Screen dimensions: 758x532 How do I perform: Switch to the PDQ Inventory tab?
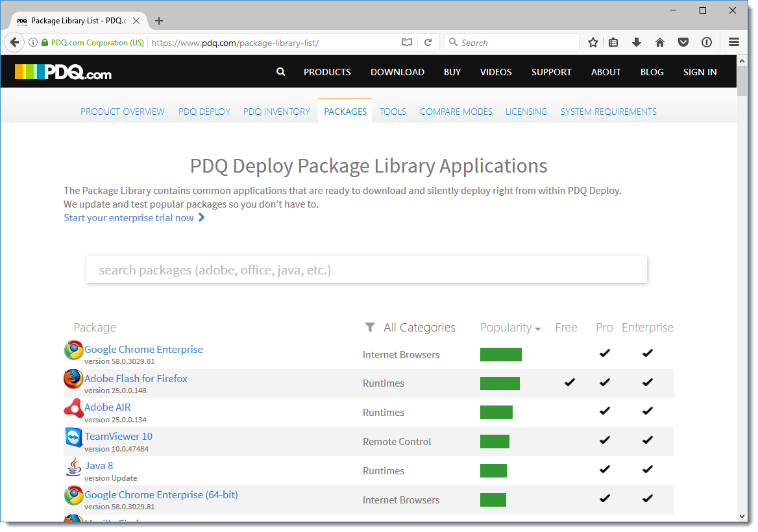(x=276, y=112)
